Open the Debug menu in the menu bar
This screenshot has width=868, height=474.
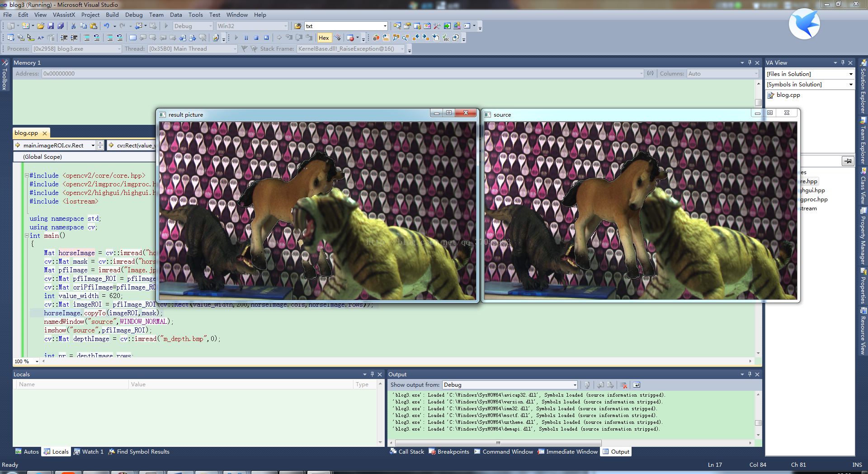(x=134, y=15)
